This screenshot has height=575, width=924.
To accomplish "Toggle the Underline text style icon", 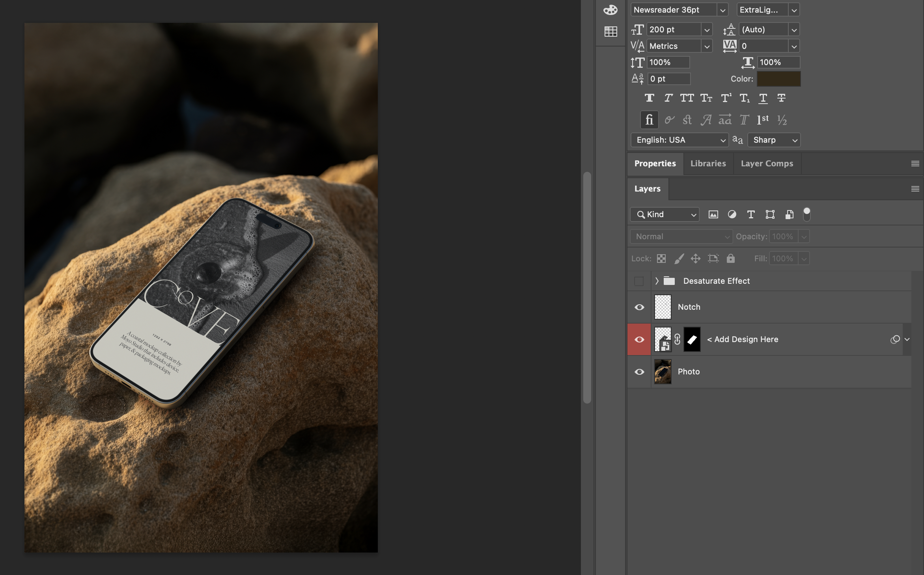I will point(763,98).
